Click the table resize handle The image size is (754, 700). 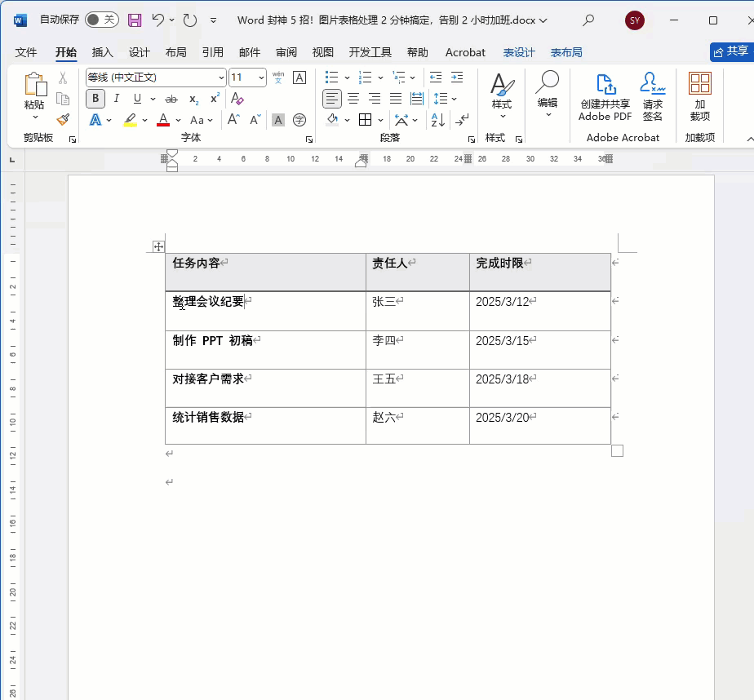(x=618, y=451)
